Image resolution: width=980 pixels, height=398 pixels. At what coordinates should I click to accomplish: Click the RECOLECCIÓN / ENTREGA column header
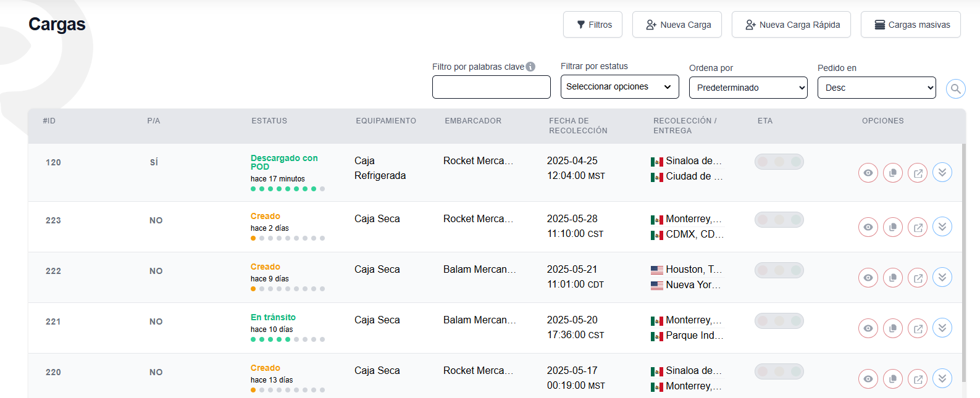(x=685, y=126)
